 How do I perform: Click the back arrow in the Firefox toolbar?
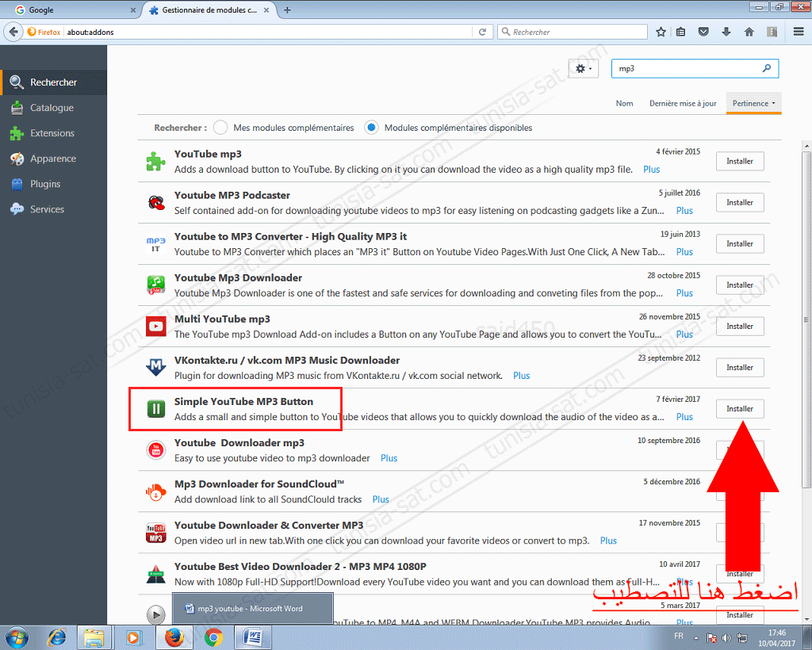pos(13,32)
